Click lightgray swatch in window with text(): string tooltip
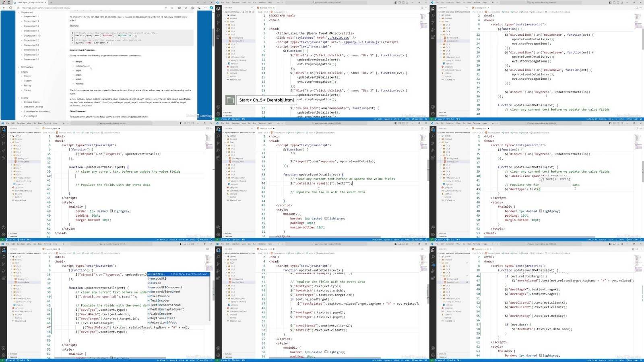The width and height of the screenshot is (644, 362). point(540,211)
